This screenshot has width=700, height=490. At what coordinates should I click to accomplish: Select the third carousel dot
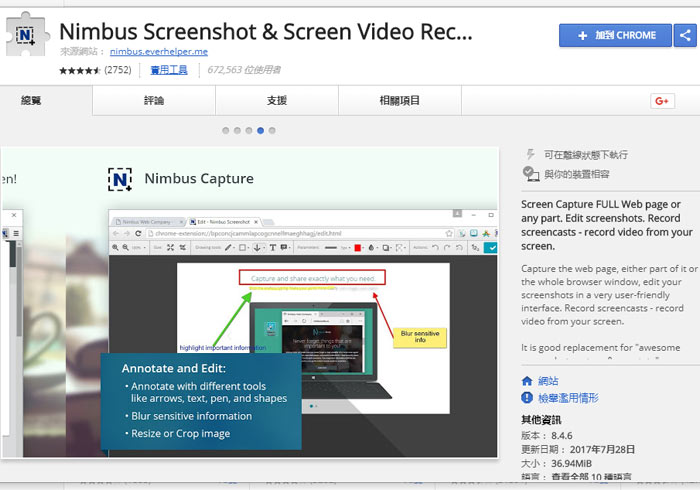[x=249, y=130]
